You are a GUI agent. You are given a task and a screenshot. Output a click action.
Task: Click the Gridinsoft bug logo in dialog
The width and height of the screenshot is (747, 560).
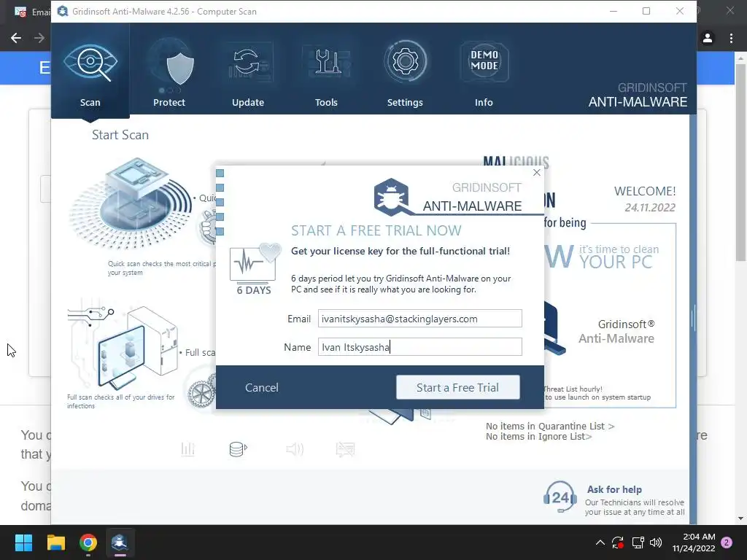coord(392,197)
